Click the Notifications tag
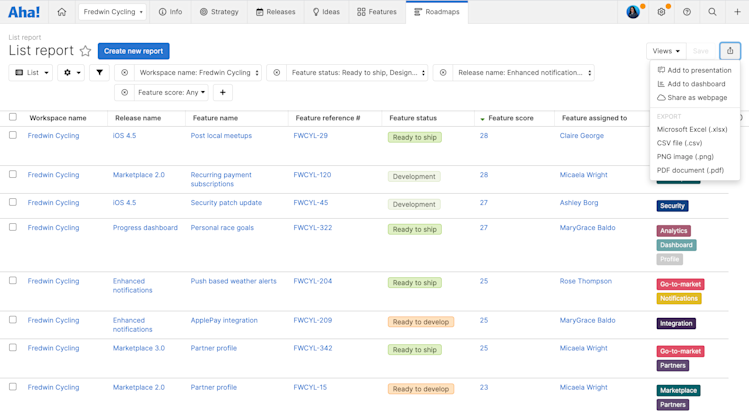Viewport: 749px width, 413px height. click(x=679, y=298)
